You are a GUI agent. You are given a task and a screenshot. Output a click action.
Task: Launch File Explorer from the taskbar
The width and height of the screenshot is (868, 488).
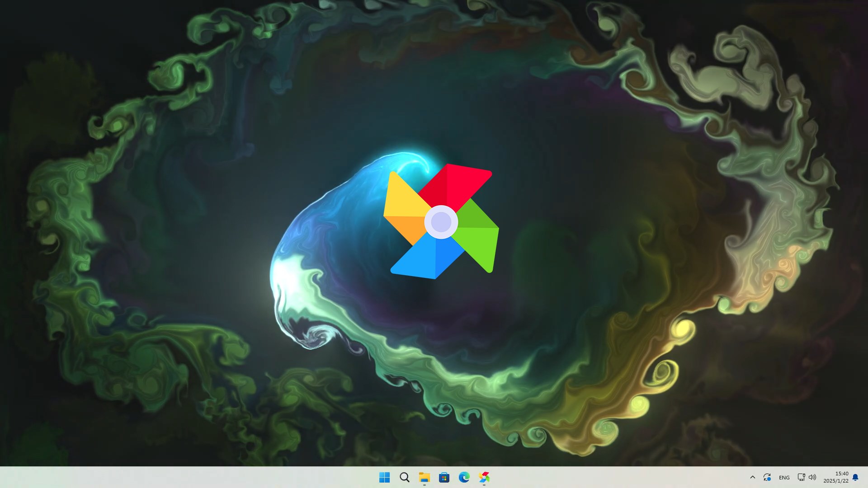pyautogui.click(x=424, y=477)
